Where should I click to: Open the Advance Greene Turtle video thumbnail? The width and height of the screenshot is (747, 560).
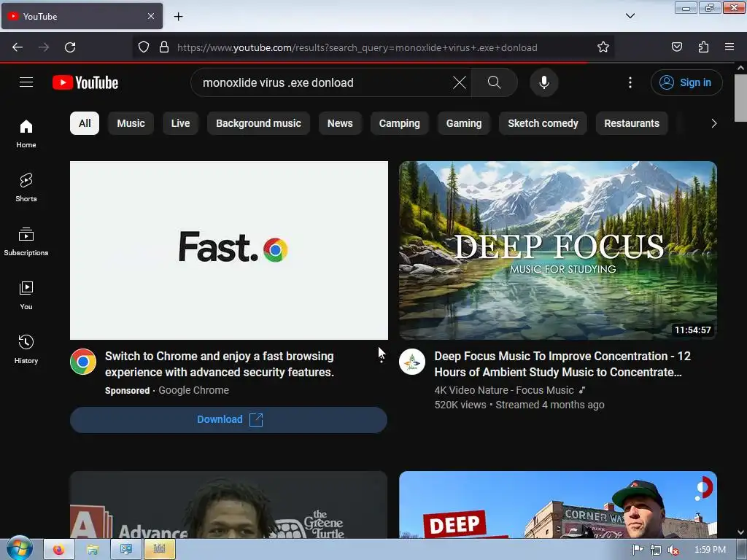[x=228, y=505]
